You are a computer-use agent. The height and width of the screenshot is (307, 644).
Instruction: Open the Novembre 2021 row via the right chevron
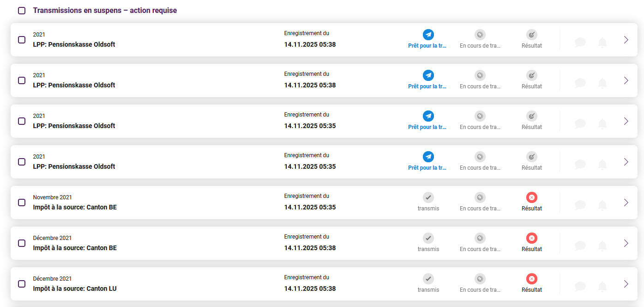click(x=626, y=203)
